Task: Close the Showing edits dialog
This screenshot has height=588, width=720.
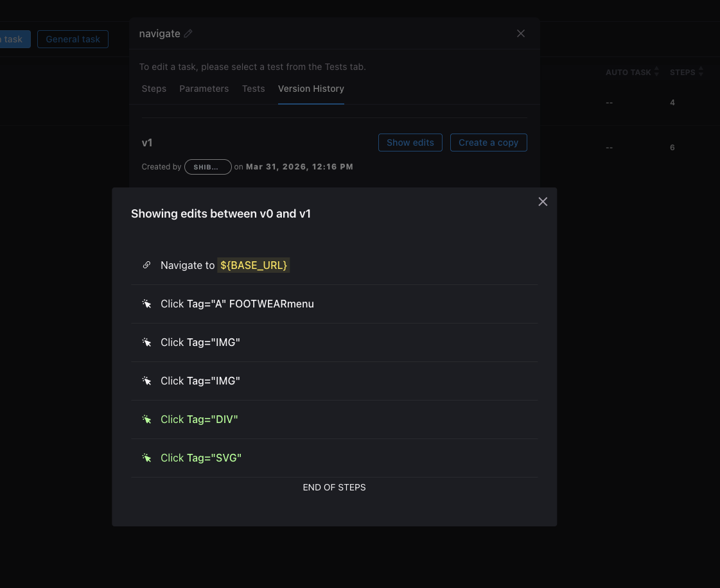Action: (543, 201)
